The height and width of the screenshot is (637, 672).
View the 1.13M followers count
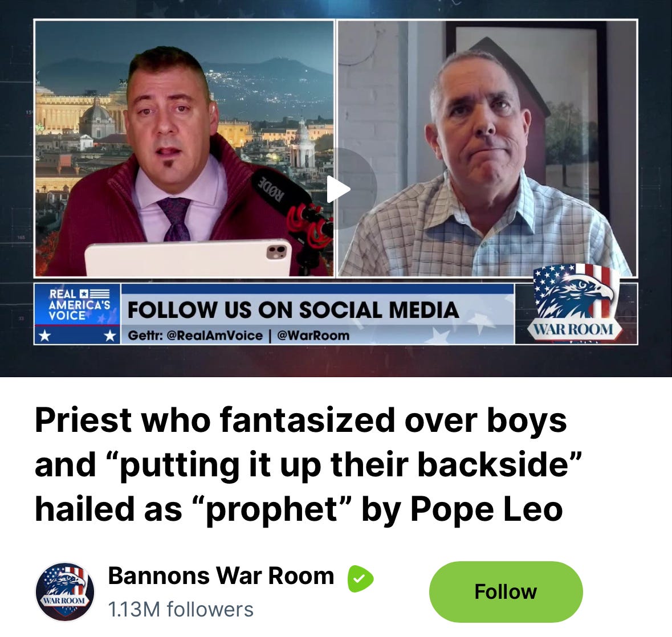pos(181,609)
